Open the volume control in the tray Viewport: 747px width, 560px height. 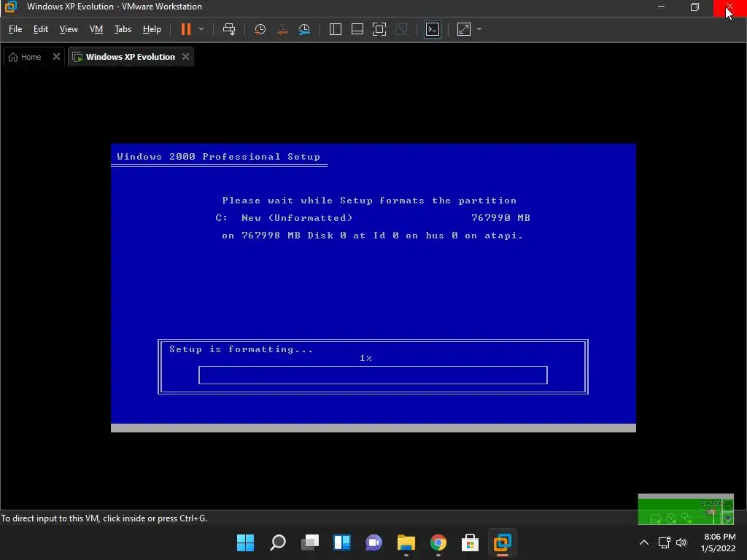681,542
